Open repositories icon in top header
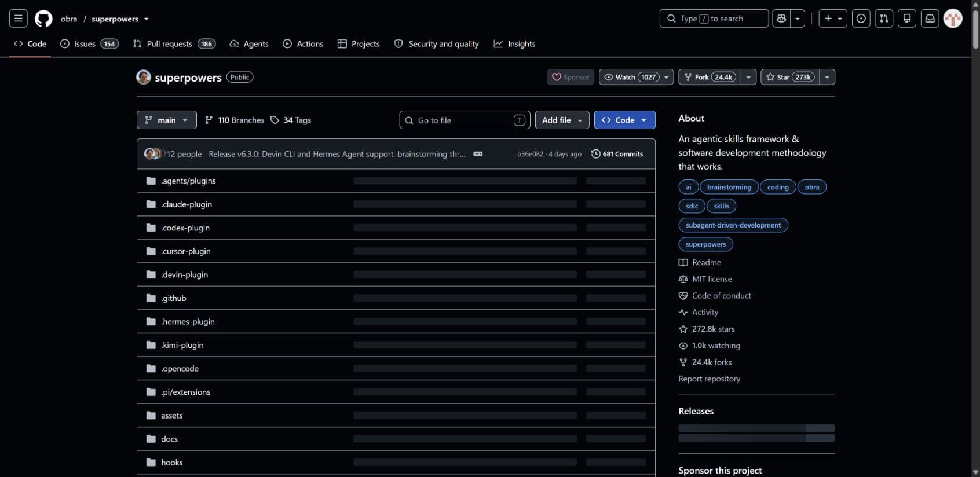 point(907,19)
